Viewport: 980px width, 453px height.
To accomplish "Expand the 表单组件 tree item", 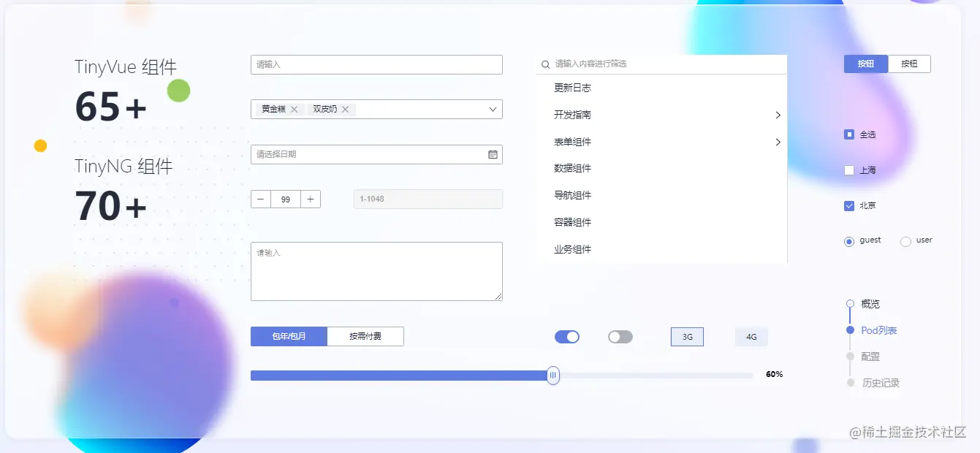I will click(x=778, y=142).
